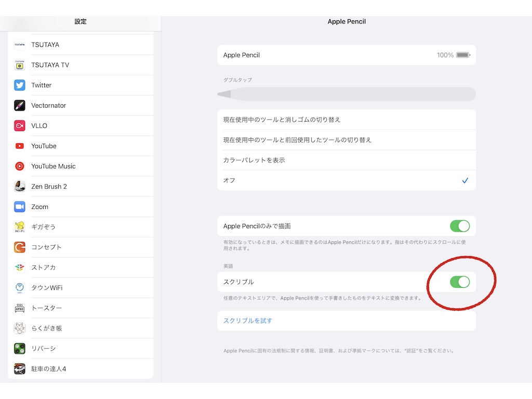Open the コンセプト settings entry
532x399 pixels.
coord(83,247)
